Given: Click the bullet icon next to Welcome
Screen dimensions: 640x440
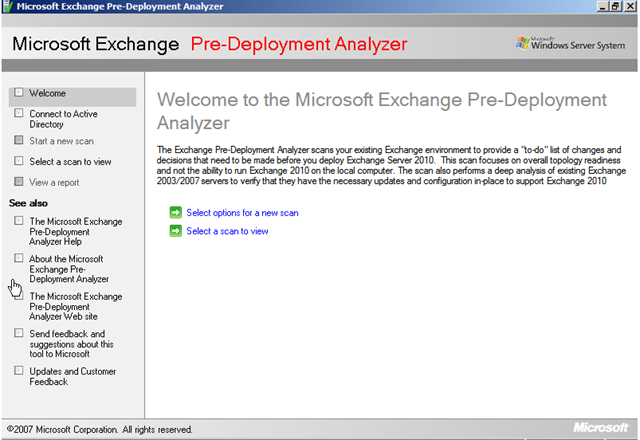Looking at the screenshot, I should 19,93.
